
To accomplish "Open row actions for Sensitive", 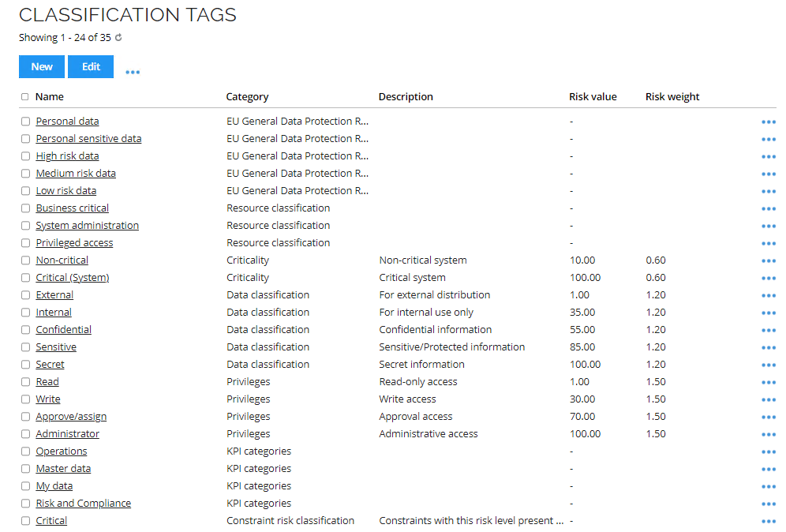I will click(x=768, y=348).
